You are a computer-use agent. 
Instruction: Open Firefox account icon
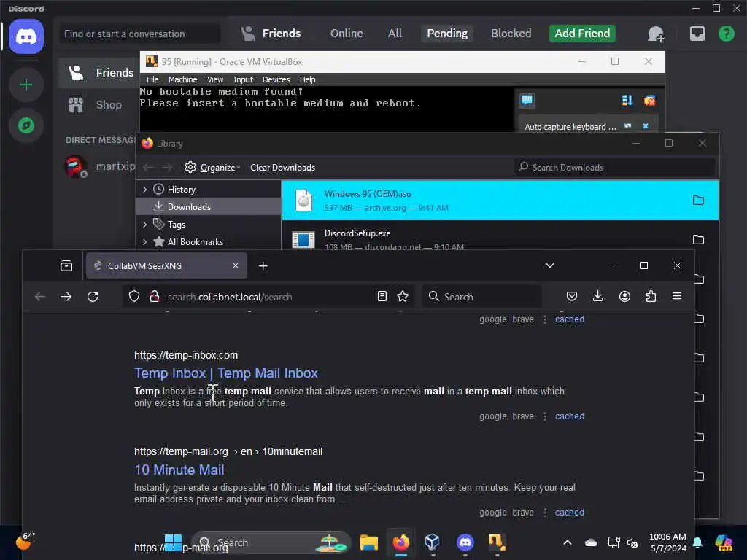pyautogui.click(x=624, y=296)
